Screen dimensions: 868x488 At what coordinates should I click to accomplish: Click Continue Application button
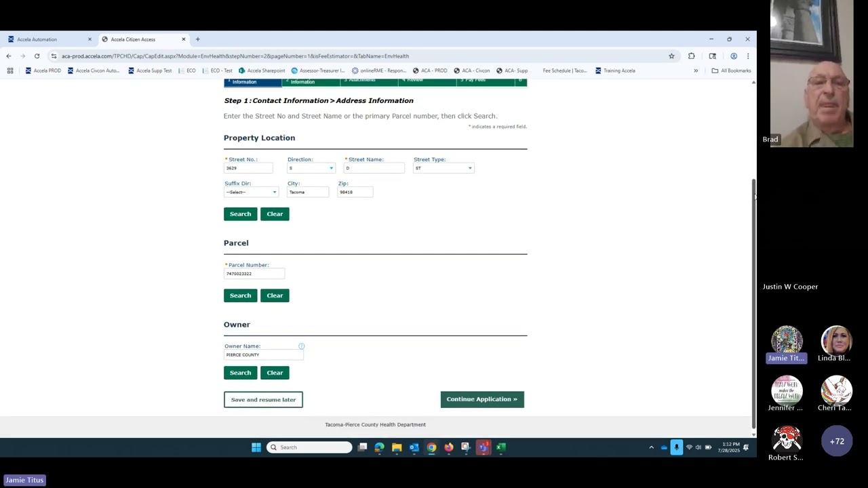[x=482, y=399]
